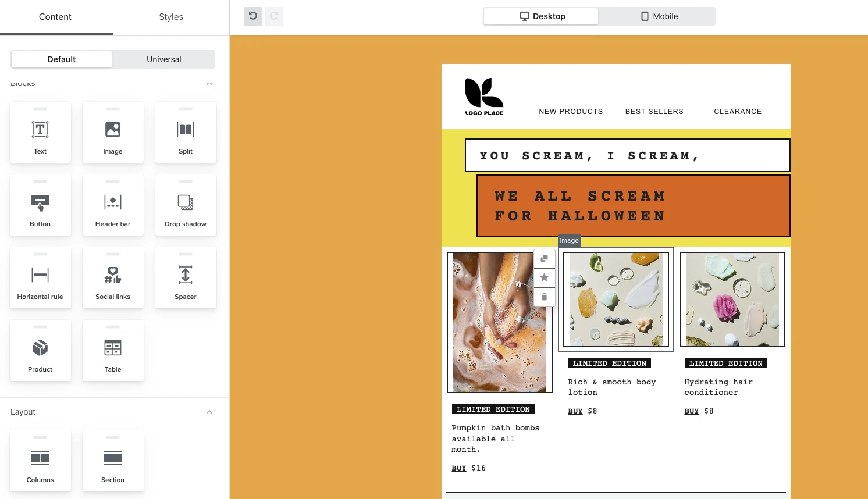Viewport: 868px width, 499px height.
Task: Click the BEST SELLERS nav link
Action: (x=654, y=112)
